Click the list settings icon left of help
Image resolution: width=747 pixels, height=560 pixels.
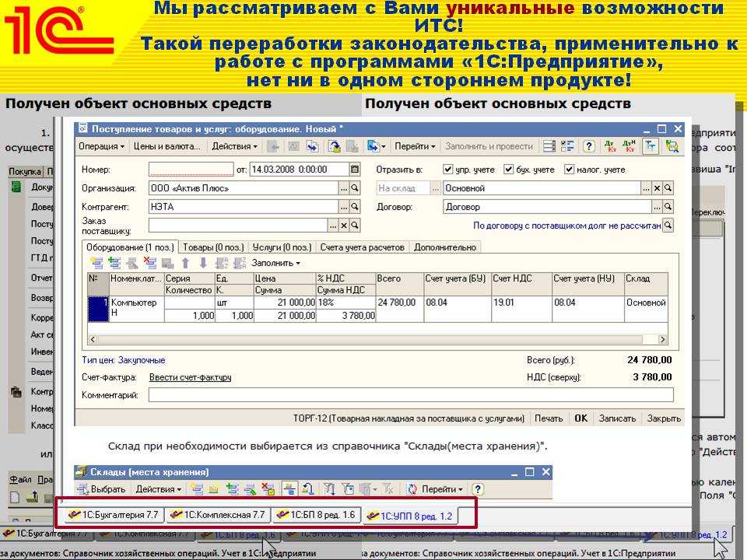click(x=567, y=146)
